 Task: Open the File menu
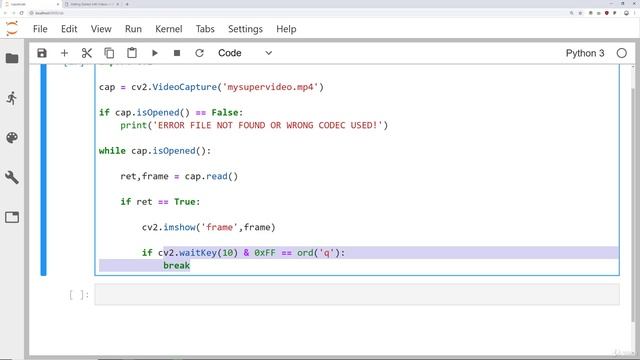[x=40, y=29]
